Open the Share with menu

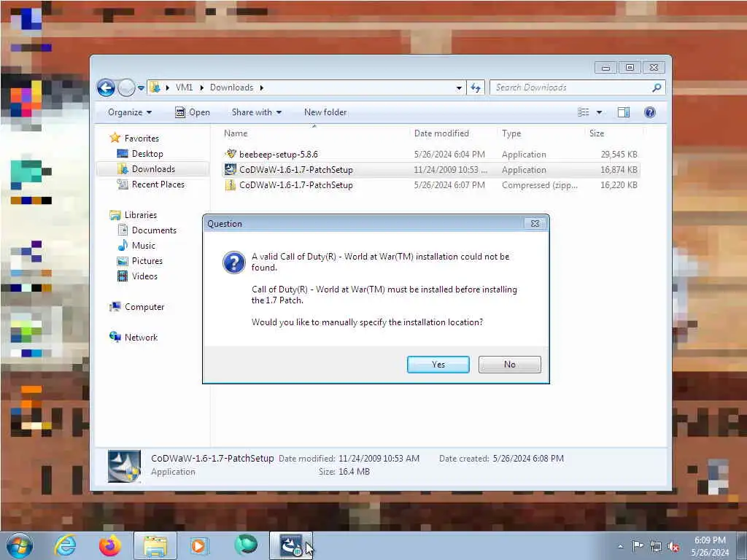[256, 112]
